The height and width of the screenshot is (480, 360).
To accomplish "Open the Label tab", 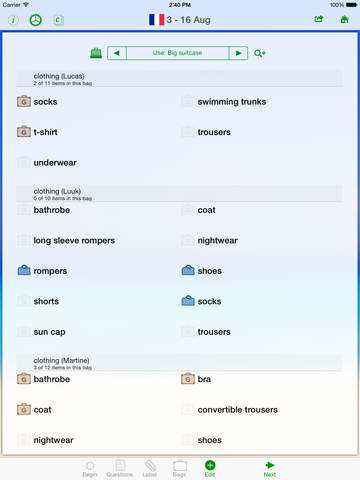I will [150, 469].
